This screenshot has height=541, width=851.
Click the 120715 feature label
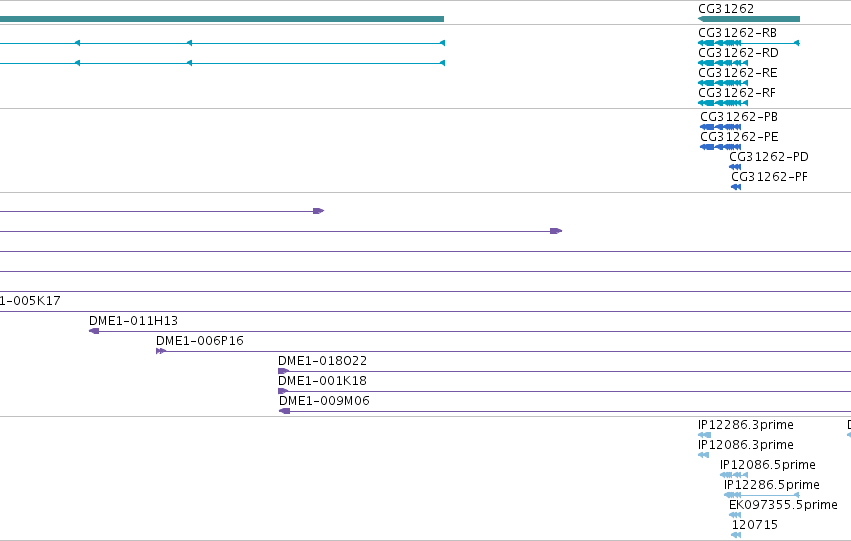tap(754, 526)
